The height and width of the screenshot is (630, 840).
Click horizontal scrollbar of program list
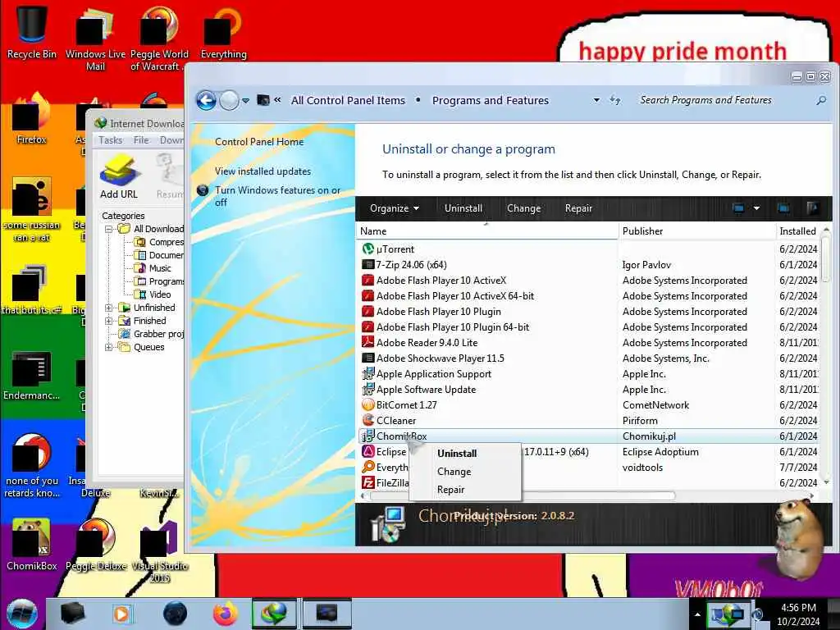point(523,495)
